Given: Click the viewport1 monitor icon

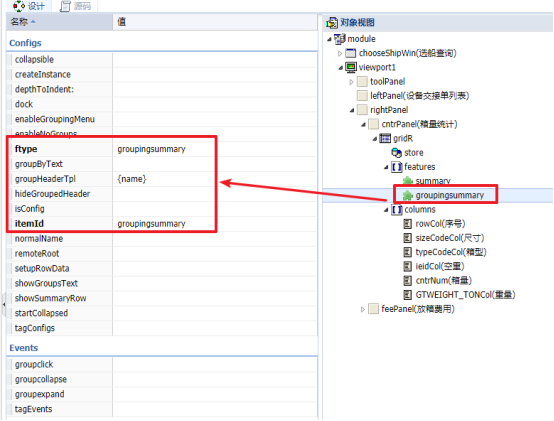Looking at the screenshot, I should point(351,67).
